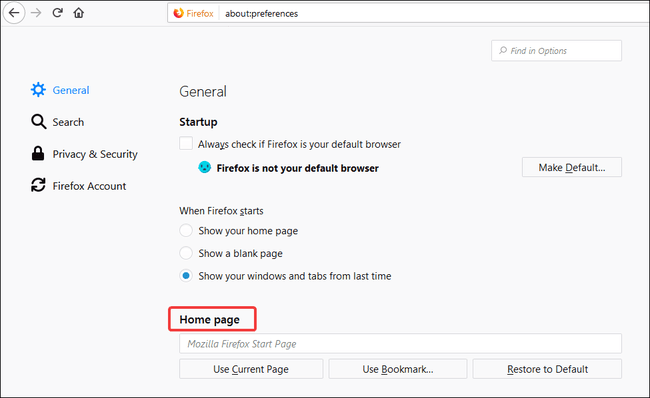Image resolution: width=650 pixels, height=398 pixels.
Task: Select Show a blank page radio option
Action: pos(186,253)
